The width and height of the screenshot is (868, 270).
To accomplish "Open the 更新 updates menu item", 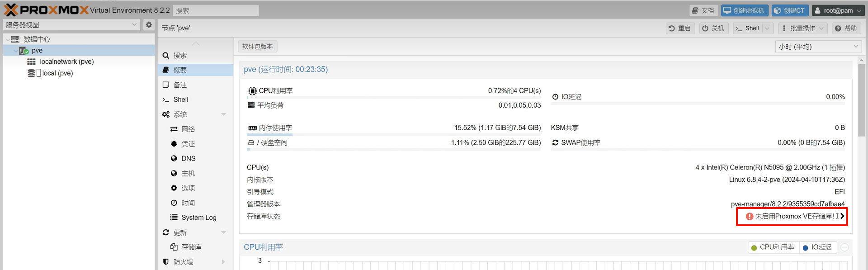I will (x=195, y=232).
